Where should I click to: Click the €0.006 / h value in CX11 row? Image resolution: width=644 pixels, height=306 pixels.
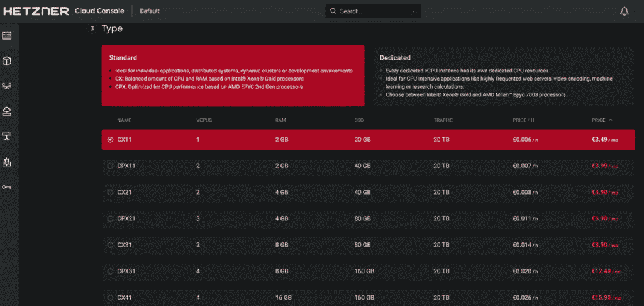click(525, 140)
